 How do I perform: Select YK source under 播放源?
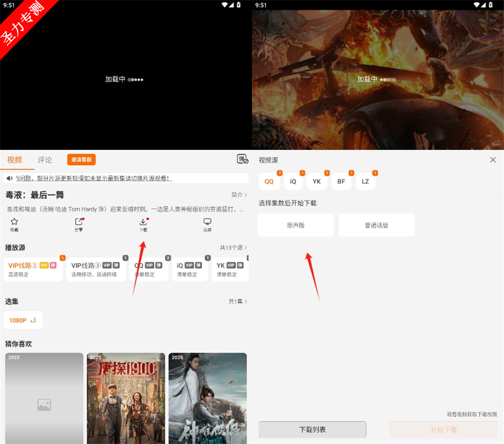tap(230, 270)
